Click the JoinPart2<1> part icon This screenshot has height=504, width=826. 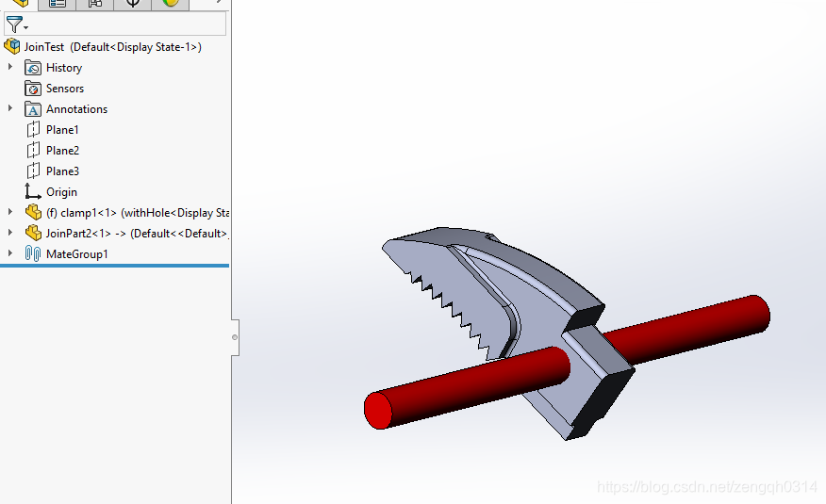(33, 233)
